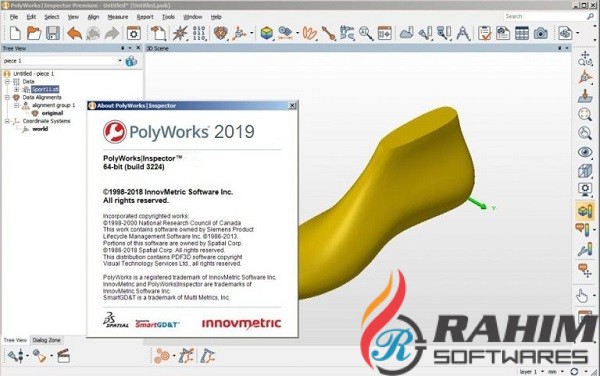600x376 pixels.
Task: Click the pointing hand icon in right toolbar
Action: [x=582, y=296]
